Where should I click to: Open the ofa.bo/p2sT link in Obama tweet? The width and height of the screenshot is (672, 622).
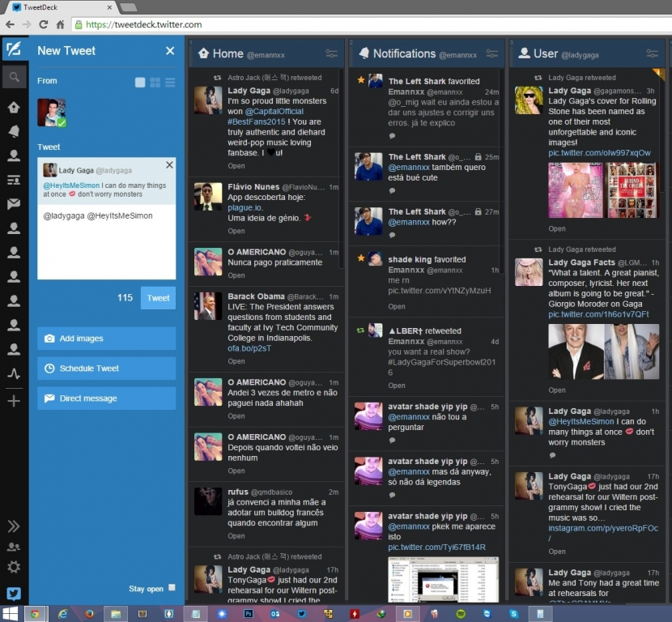click(x=249, y=348)
